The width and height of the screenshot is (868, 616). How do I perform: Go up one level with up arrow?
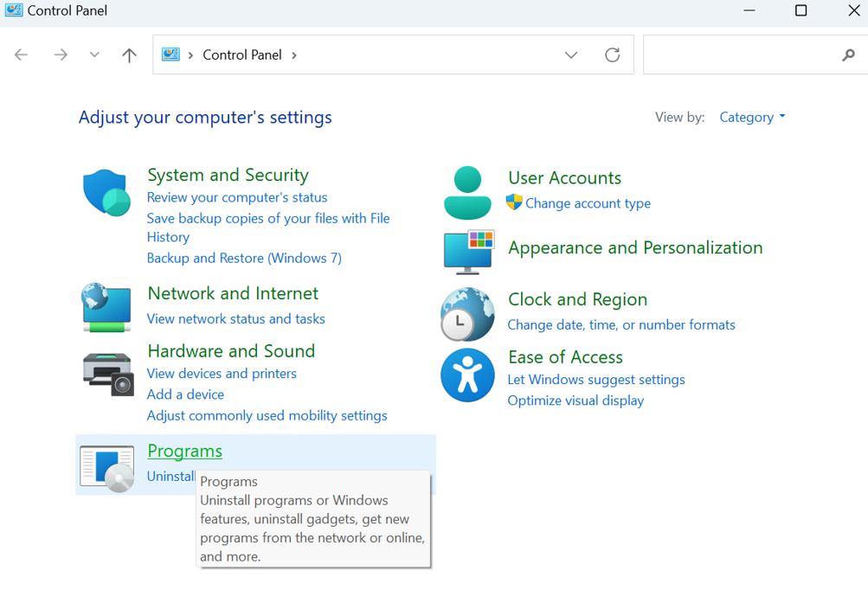pyautogui.click(x=129, y=55)
